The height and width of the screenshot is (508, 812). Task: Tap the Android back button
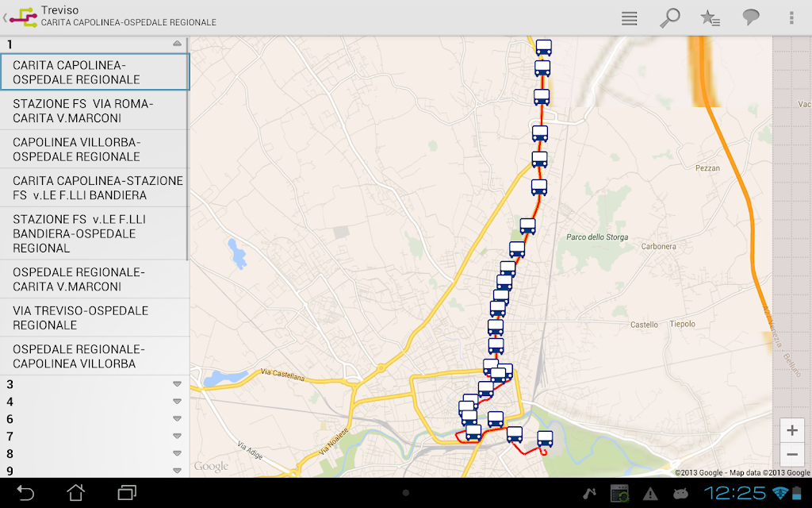point(25,492)
